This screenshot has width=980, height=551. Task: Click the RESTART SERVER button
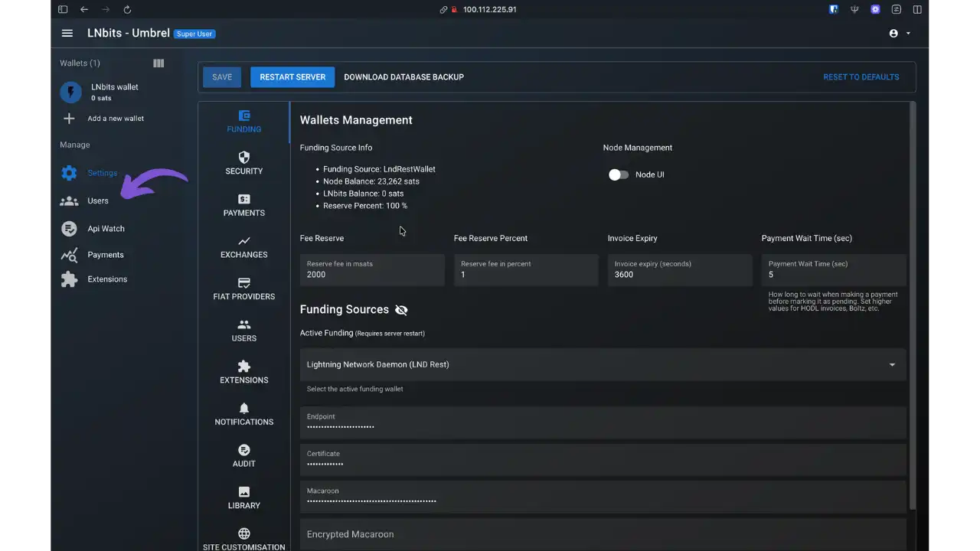pyautogui.click(x=292, y=77)
